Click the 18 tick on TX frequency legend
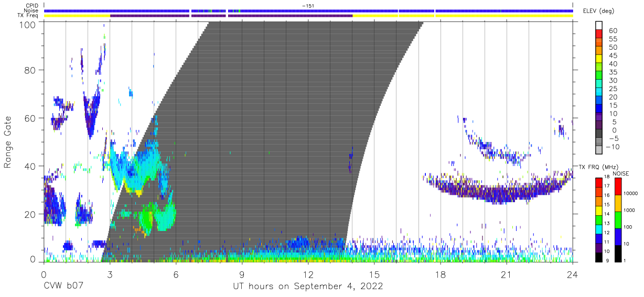The height and width of the screenshot is (297, 644). (607, 178)
